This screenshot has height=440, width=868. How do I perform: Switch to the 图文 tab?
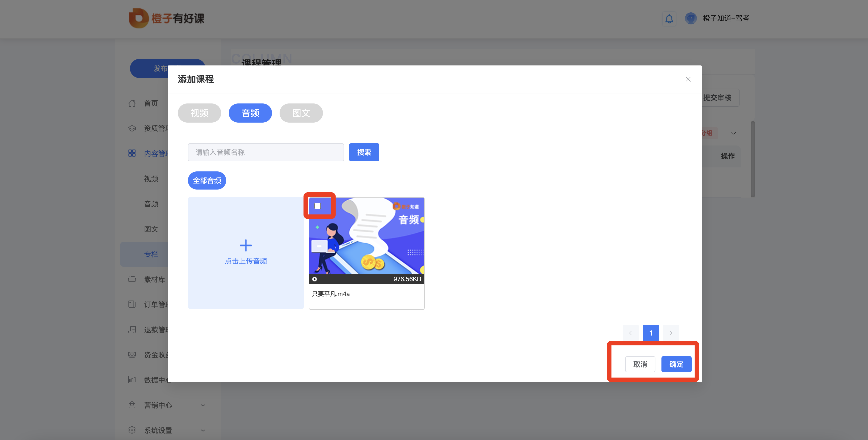click(x=301, y=113)
